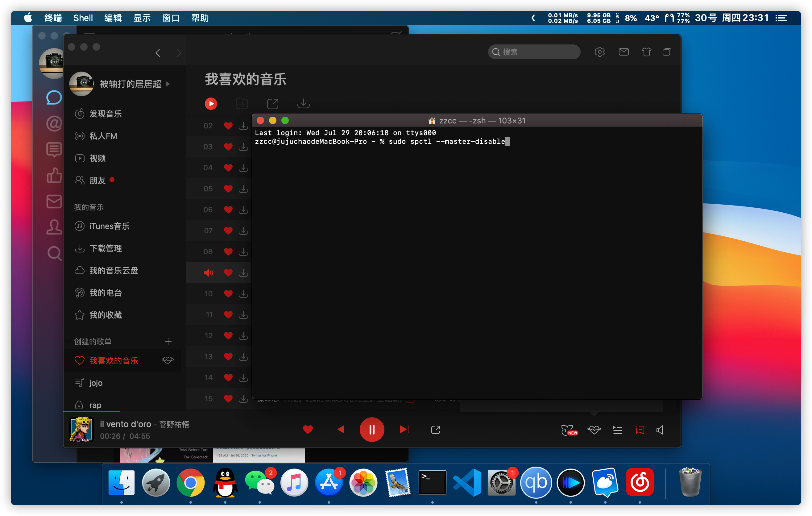Go to the previous track
Image resolution: width=812 pixels, height=516 pixels.
tap(340, 430)
